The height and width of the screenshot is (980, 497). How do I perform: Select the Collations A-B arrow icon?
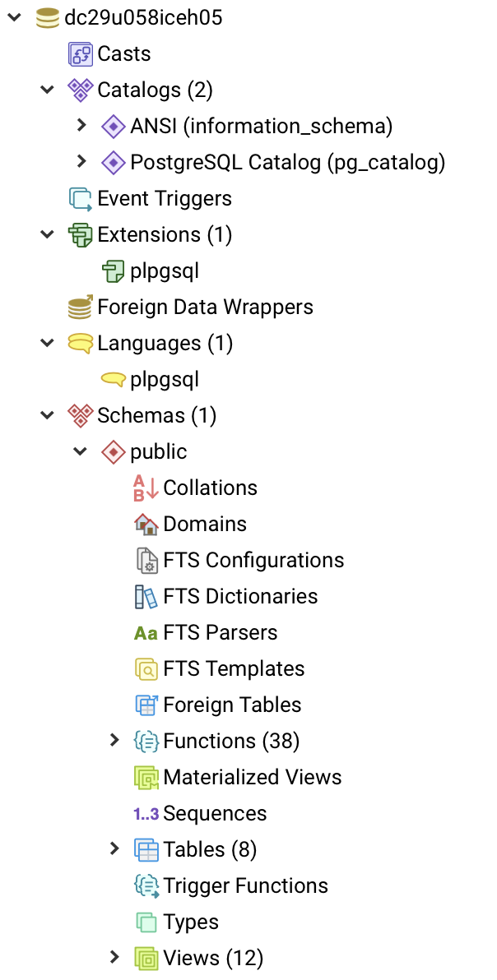[146, 488]
